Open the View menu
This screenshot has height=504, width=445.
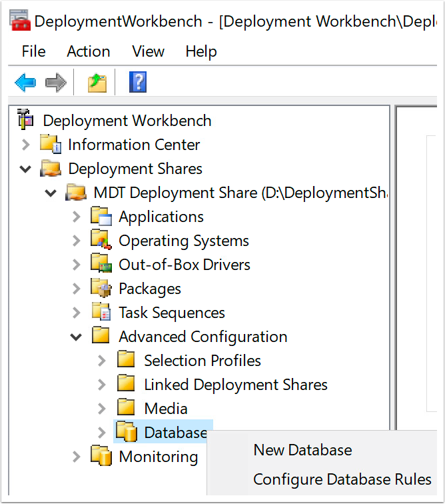coord(148,51)
